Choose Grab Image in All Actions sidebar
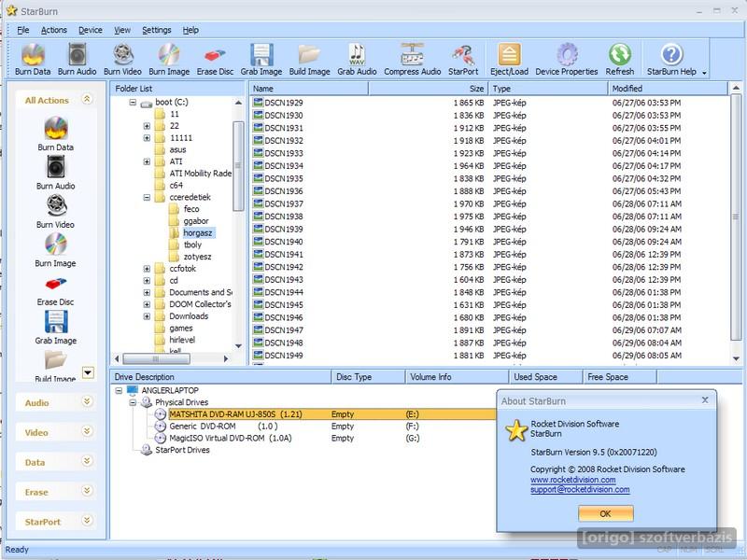 click(55, 328)
